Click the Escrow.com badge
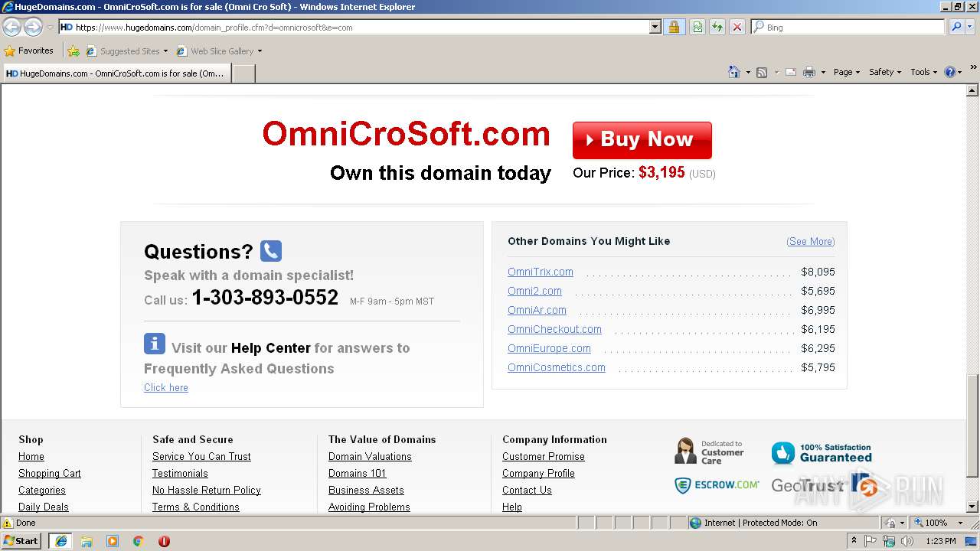 click(x=717, y=485)
